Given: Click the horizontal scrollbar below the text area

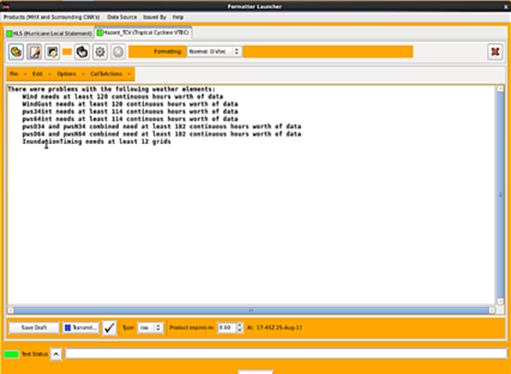Looking at the screenshot, I should [251, 310].
